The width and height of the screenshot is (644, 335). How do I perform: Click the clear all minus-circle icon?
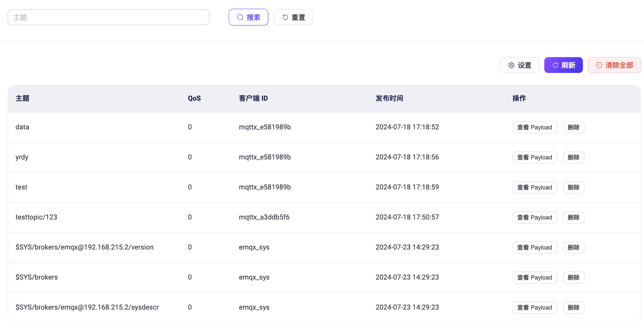tap(599, 65)
